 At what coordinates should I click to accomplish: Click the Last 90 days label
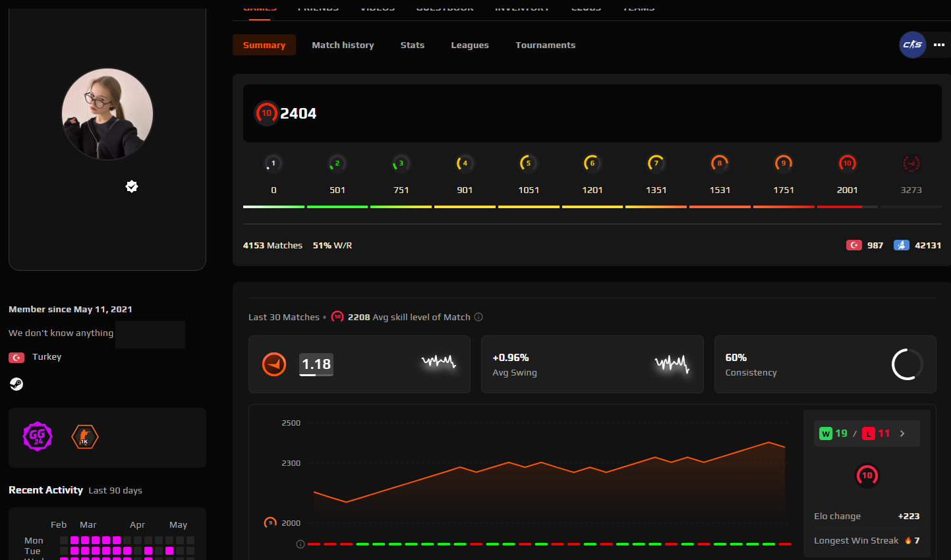click(115, 491)
